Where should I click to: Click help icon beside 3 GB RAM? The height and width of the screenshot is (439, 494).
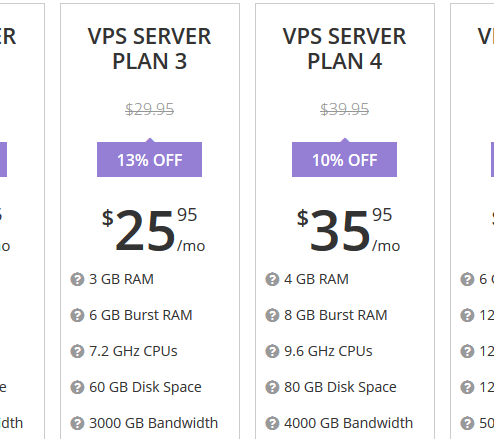[77, 279]
